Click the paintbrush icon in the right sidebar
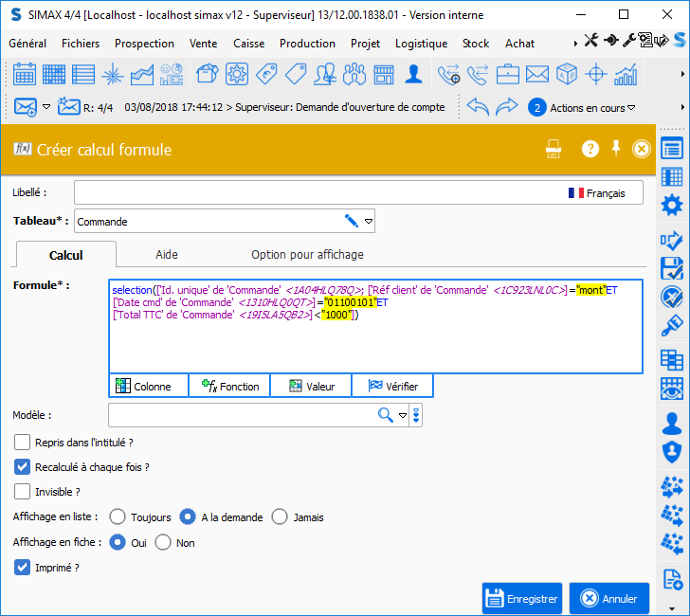 tap(672, 325)
